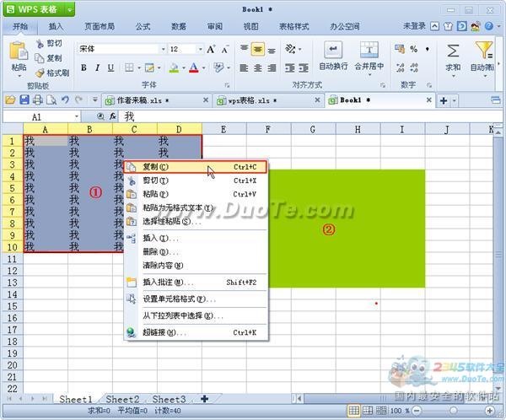Open 设置单元格格式 from context menu

[x=196, y=299]
